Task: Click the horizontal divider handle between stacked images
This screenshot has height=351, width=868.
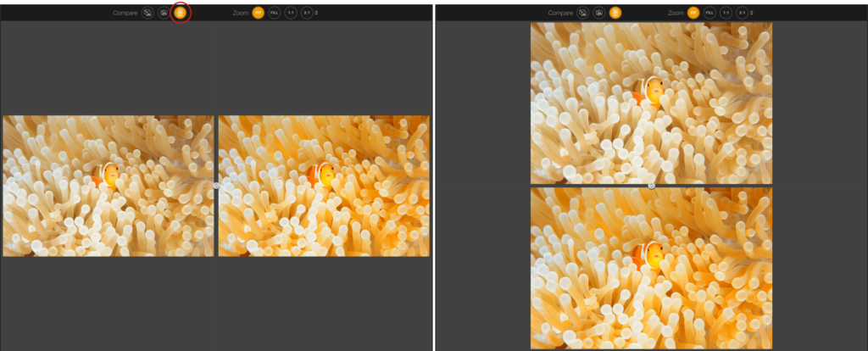Action: tap(652, 186)
